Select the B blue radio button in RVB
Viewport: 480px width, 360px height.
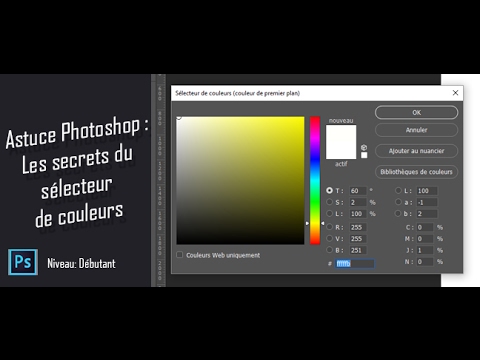click(329, 250)
